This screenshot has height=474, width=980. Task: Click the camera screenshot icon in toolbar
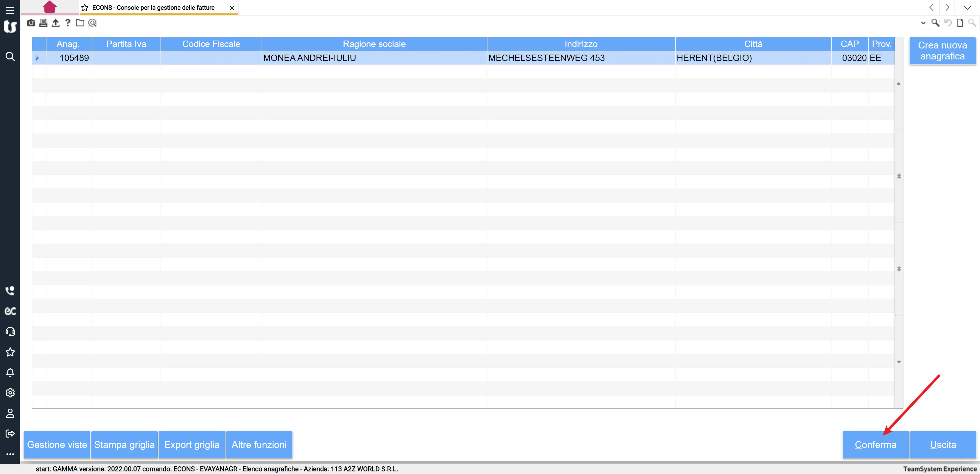31,23
